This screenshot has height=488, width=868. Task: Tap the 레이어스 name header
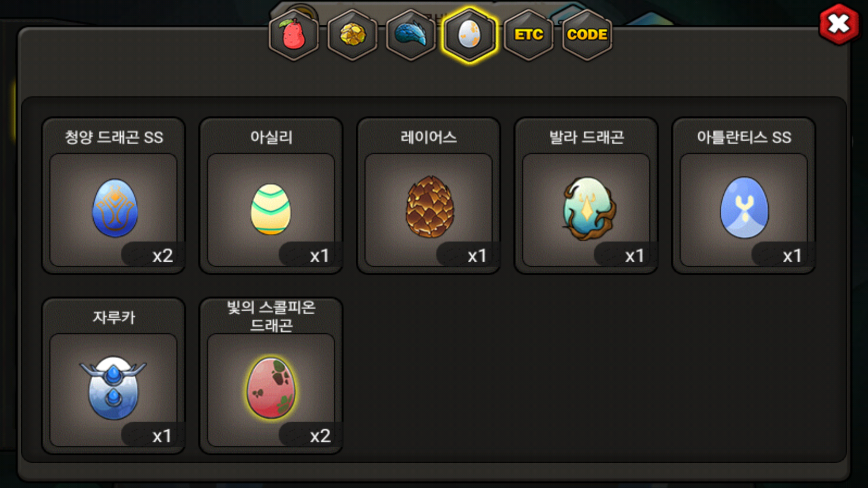(x=429, y=137)
